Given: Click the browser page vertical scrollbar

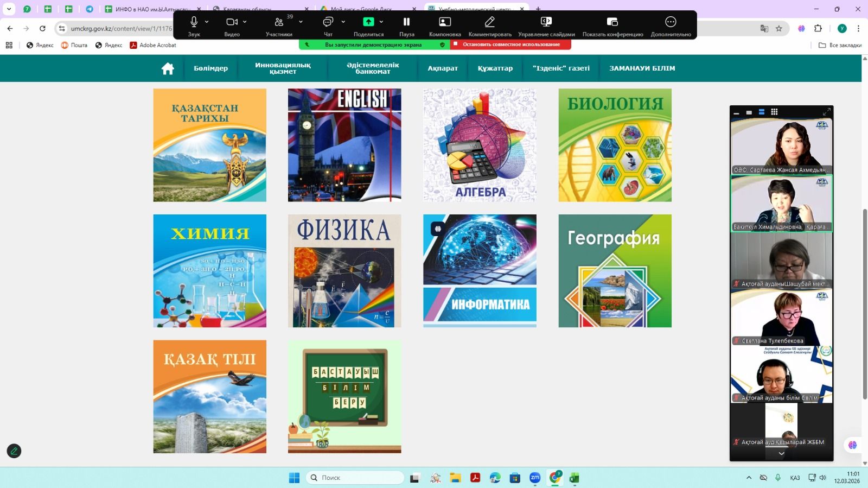Looking at the screenshot, I should [x=865, y=304].
